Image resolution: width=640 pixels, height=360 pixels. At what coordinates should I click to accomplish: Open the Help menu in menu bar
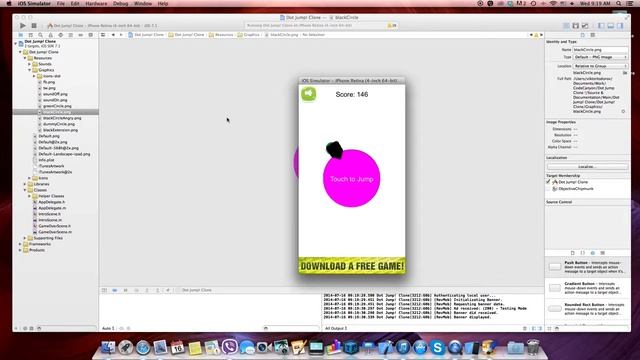click(162, 4)
